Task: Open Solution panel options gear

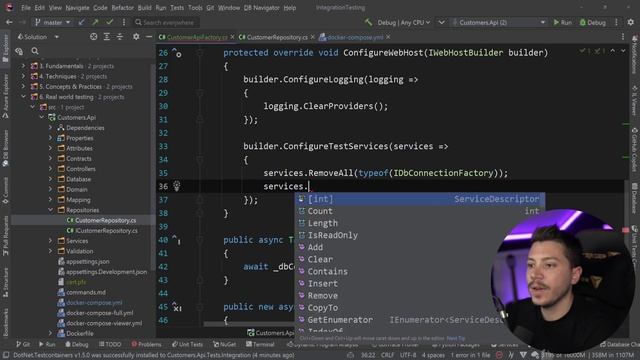Action: click(136, 37)
